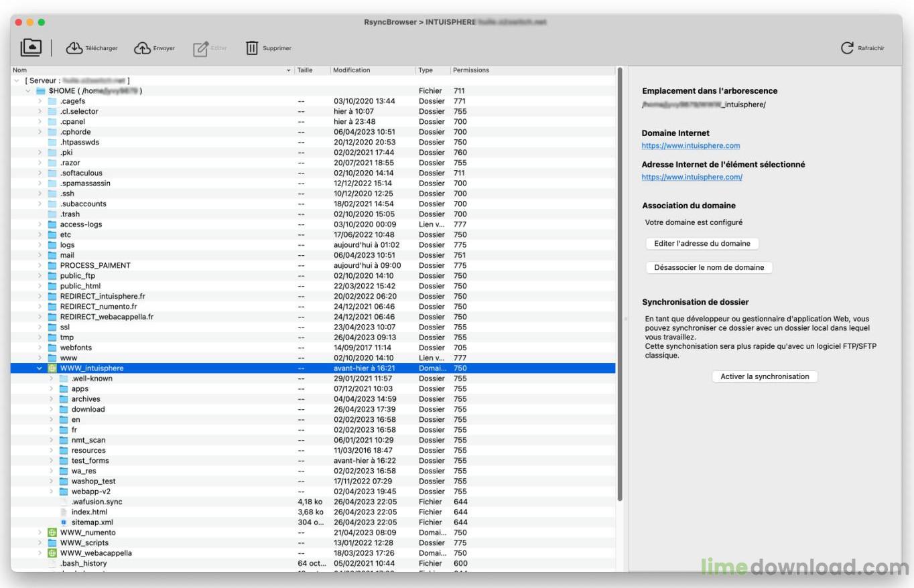The width and height of the screenshot is (914, 588).
Task: Open the Domaine Internet hyperlink
Action: pos(691,145)
